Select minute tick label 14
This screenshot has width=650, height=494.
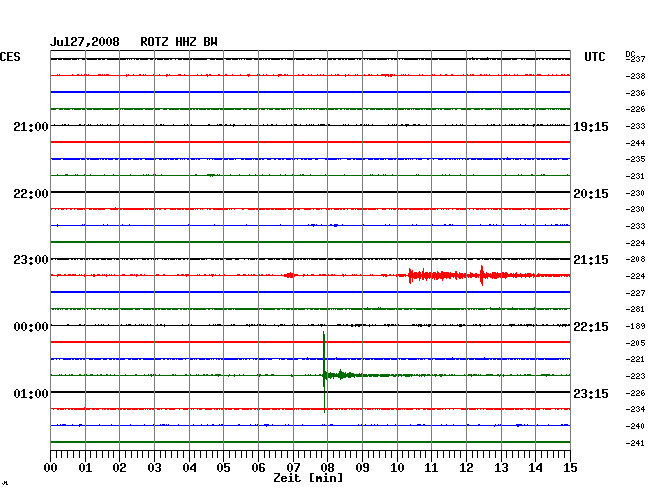pyautogui.click(x=535, y=468)
